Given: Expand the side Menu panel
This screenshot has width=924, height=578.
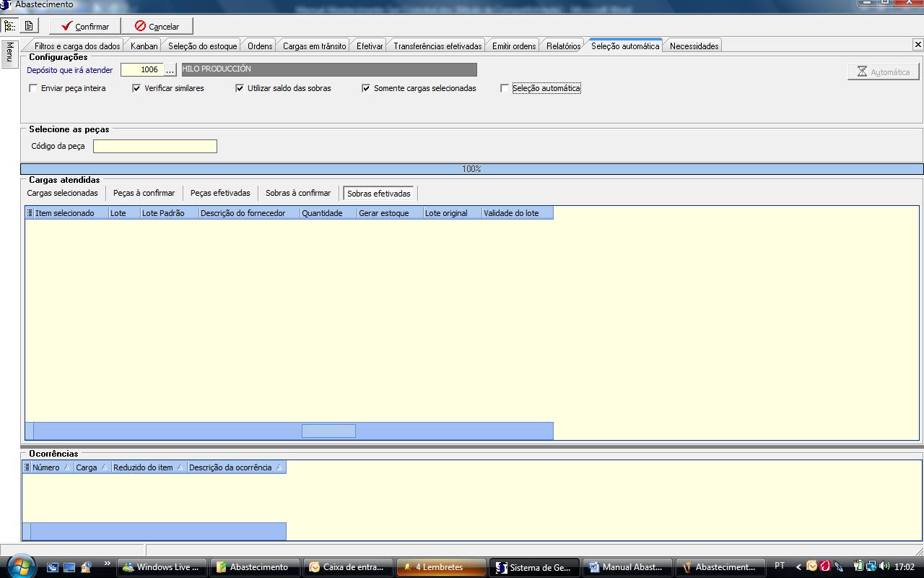Looking at the screenshot, I should pos(9,53).
